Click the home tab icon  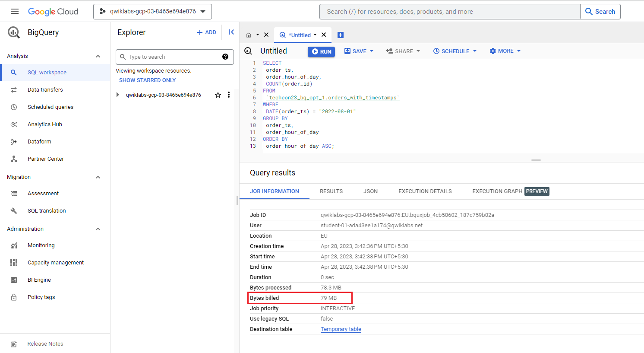tap(249, 35)
